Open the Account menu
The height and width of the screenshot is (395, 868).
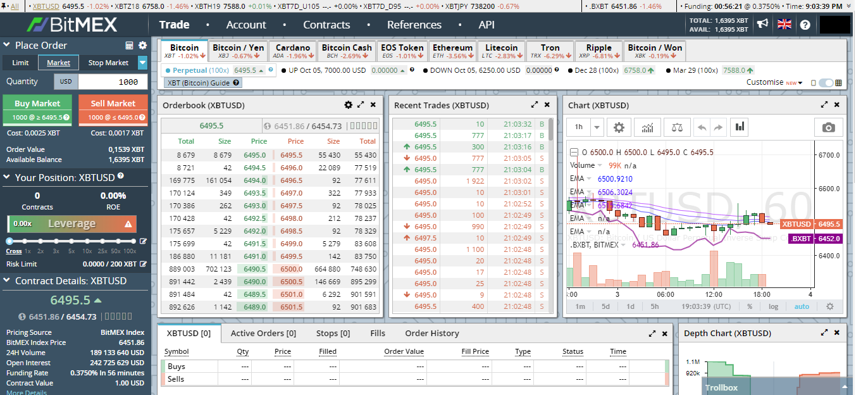click(x=246, y=25)
